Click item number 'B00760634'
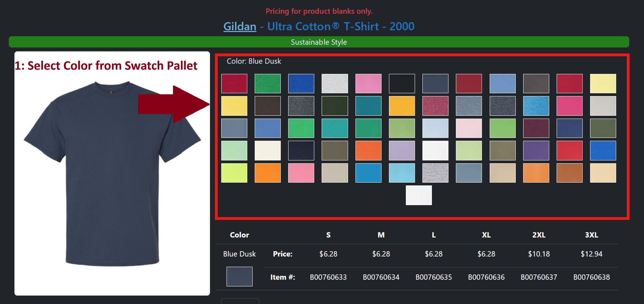 381,277
